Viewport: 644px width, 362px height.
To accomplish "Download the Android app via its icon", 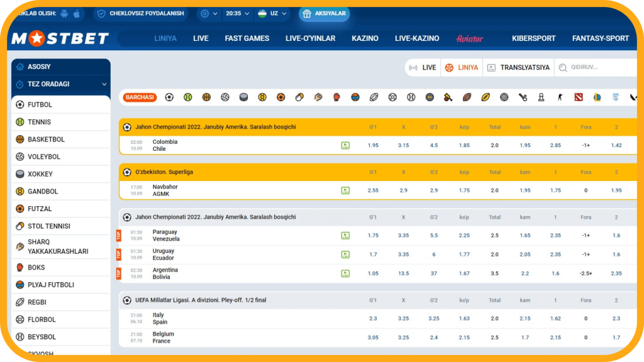I will [x=65, y=14].
